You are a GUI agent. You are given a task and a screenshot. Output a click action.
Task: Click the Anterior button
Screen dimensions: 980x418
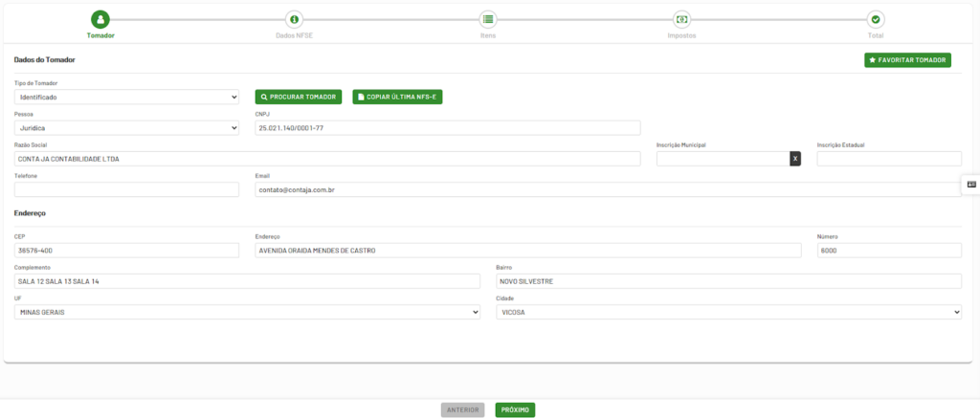[462, 410]
